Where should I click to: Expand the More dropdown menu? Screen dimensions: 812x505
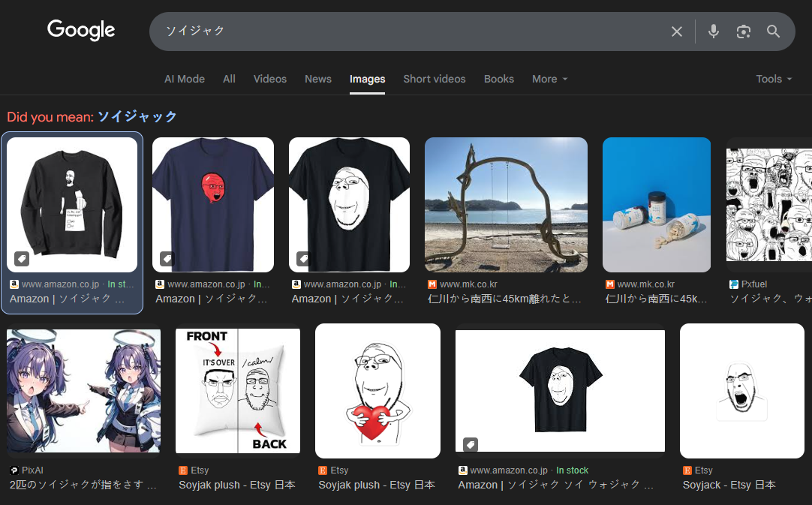pyautogui.click(x=549, y=79)
